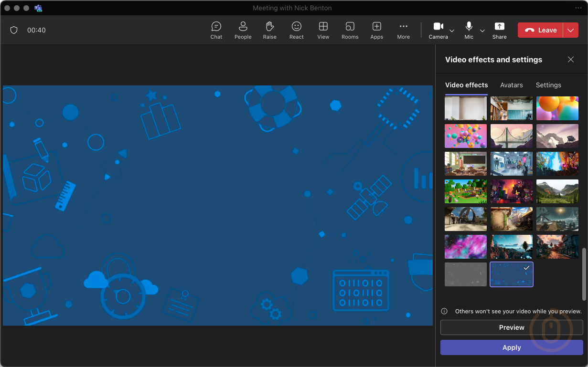Expand the Camera options dropdown arrow

[452, 31]
